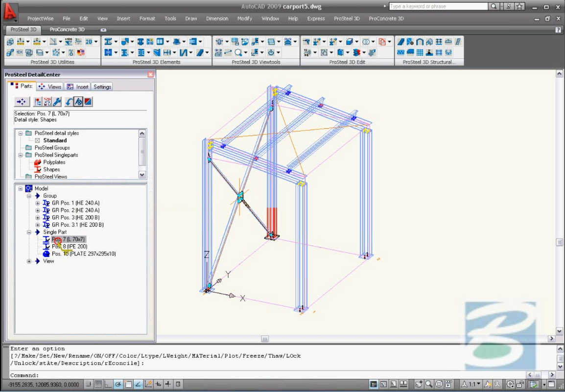Click the two-rings icon in ProSteel Edit
The width and height of the screenshot is (565, 392).
tap(366, 42)
